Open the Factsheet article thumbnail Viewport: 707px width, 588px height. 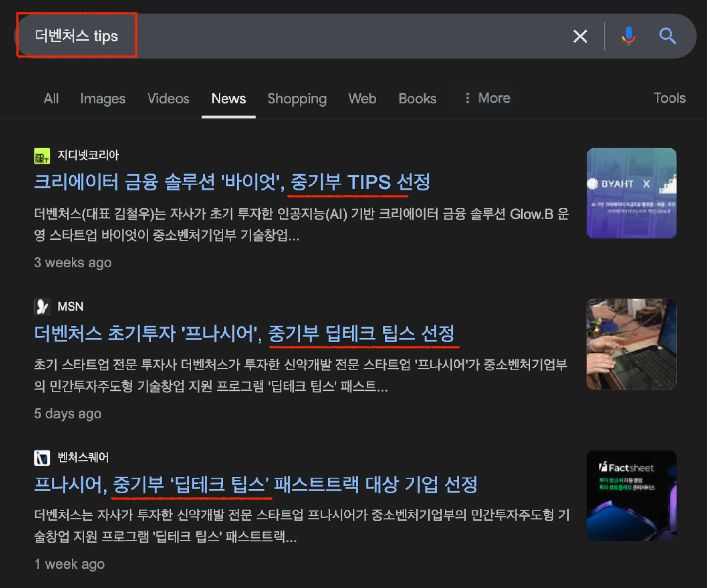tap(632, 495)
